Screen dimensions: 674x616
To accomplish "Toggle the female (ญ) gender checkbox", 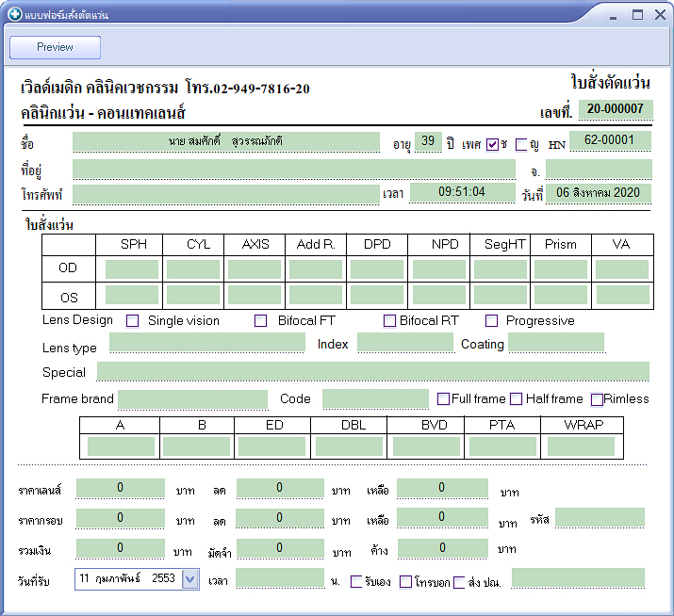I will [521, 145].
